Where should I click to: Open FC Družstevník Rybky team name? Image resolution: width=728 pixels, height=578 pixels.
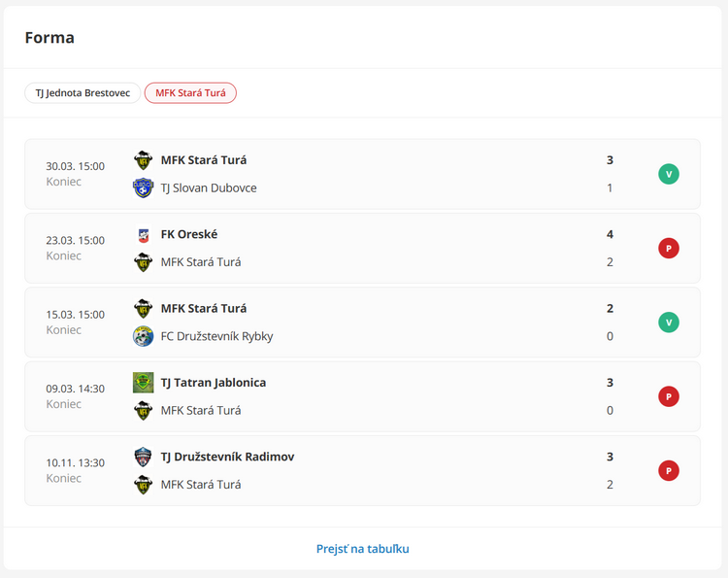click(x=216, y=336)
